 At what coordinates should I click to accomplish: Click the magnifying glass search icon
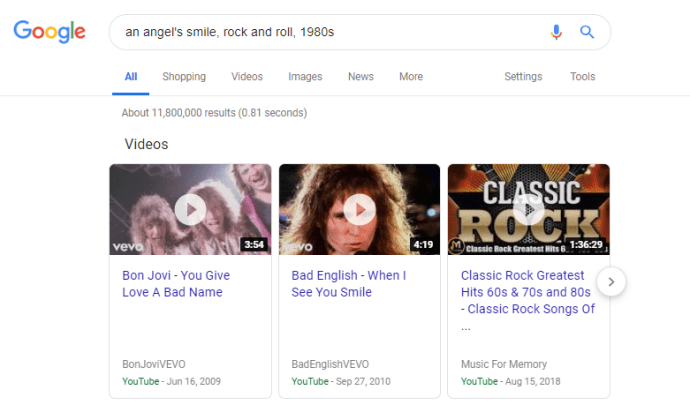[x=587, y=32]
